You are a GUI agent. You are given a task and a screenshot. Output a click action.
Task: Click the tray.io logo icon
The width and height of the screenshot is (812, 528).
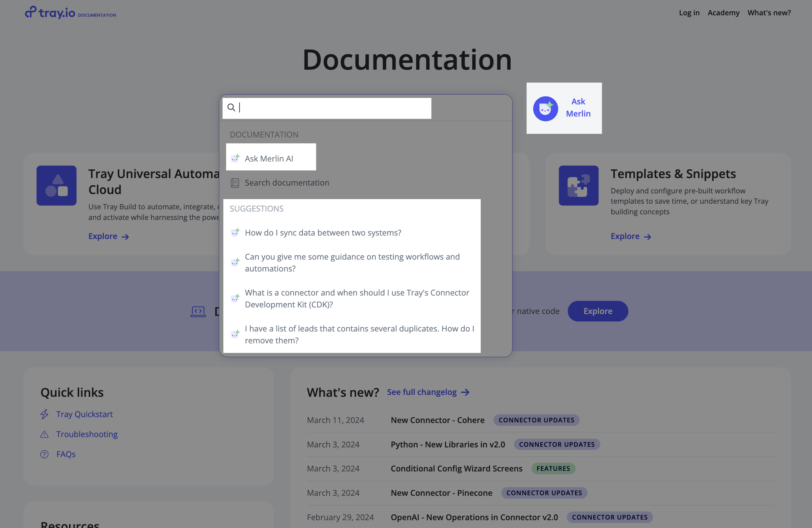pyautogui.click(x=30, y=12)
